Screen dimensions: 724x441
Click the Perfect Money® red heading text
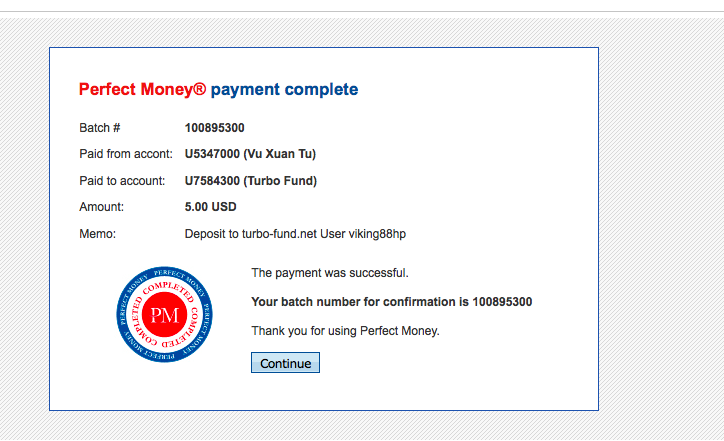pos(142,89)
